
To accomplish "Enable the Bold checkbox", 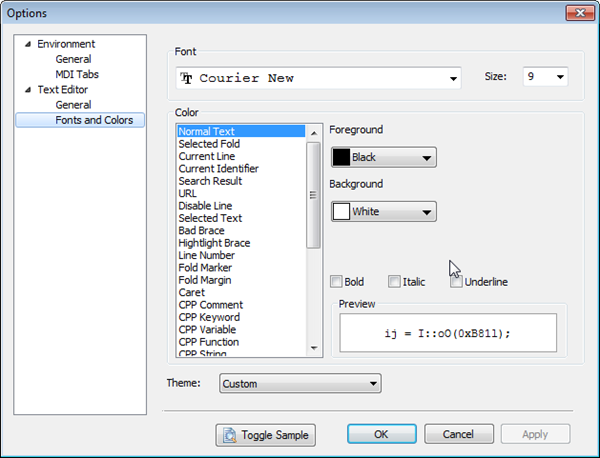I will tap(337, 282).
